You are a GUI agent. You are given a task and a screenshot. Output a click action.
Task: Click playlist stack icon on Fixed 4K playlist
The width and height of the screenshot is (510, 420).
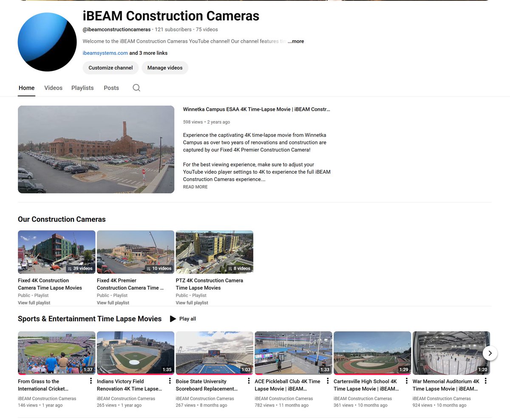tap(69, 268)
